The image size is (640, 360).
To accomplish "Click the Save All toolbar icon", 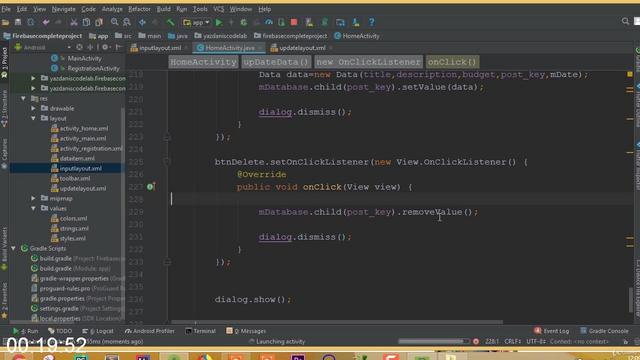I will [x=18, y=22].
